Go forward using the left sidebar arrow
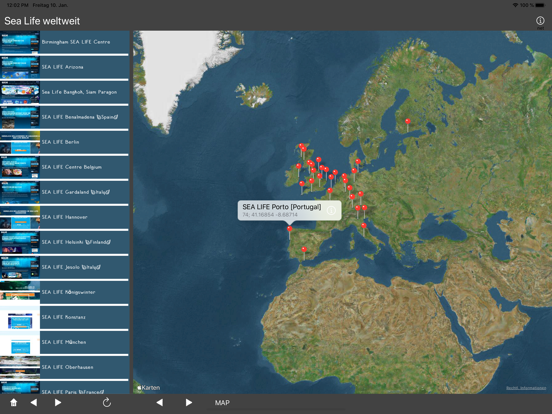The height and width of the screenshot is (414, 552). pyautogui.click(x=58, y=402)
